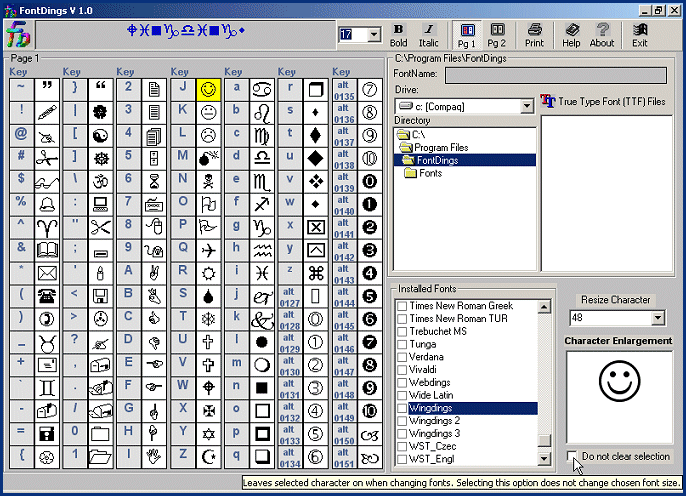
Task: Choose the yin yang symbol
Action: coord(100,136)
